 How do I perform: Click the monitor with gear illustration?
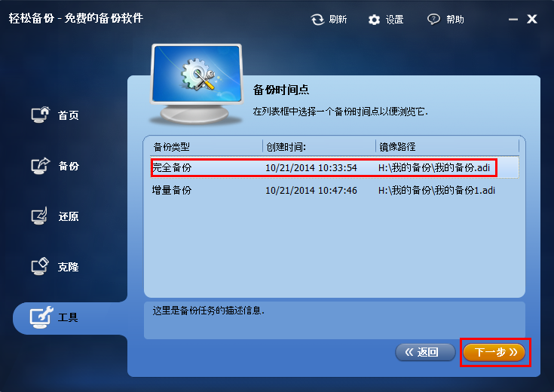pyautogui.click(x=197, y=84)
